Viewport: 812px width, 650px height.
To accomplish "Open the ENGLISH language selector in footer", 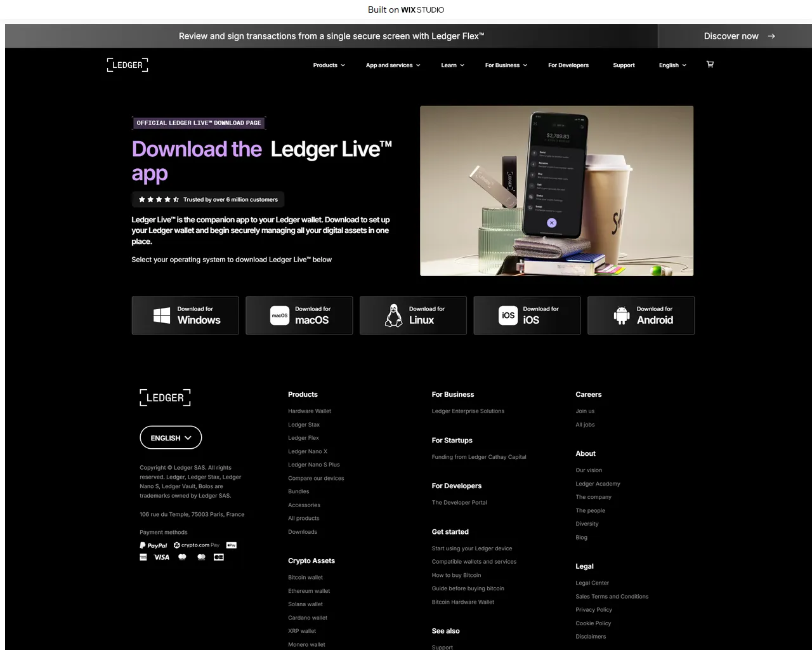I will (171, 438).
